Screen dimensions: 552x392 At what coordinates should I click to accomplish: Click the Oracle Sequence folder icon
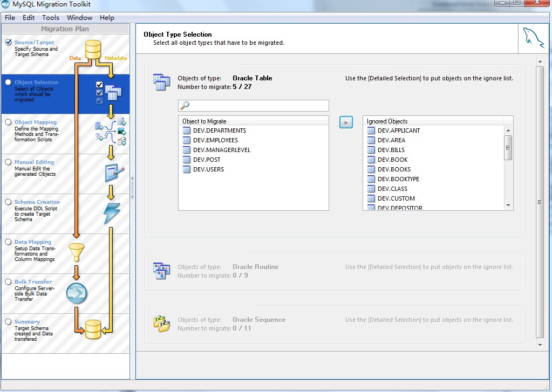[161, 324]
